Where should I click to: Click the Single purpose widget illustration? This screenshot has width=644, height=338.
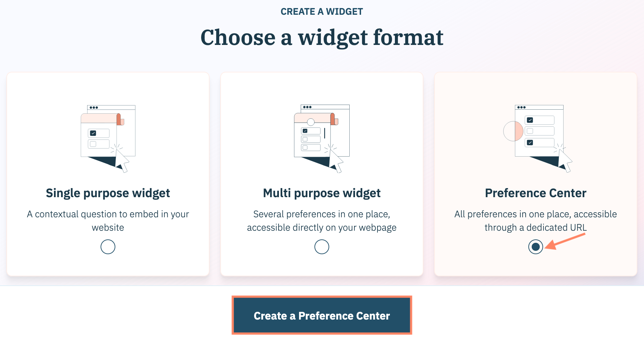tap(108, 137)
